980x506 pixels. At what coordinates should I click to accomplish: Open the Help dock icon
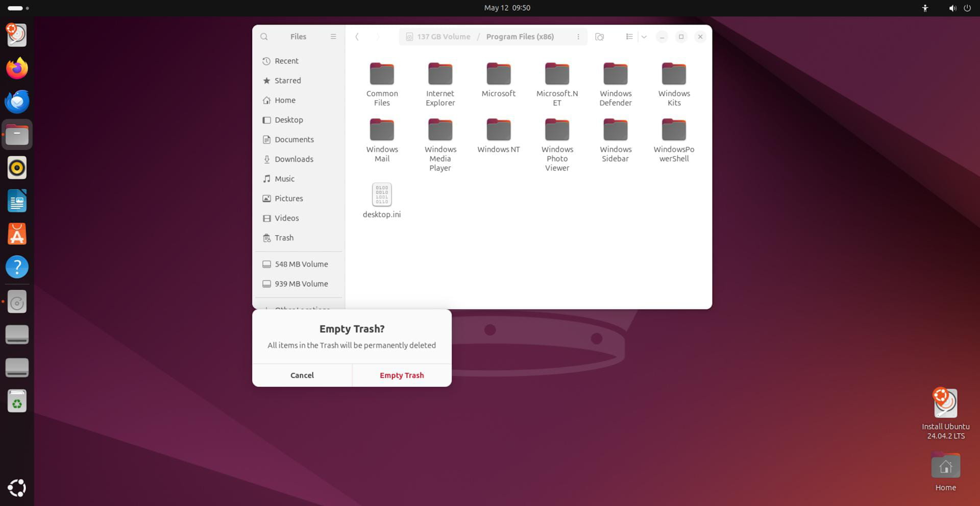(x=17, y=267)
